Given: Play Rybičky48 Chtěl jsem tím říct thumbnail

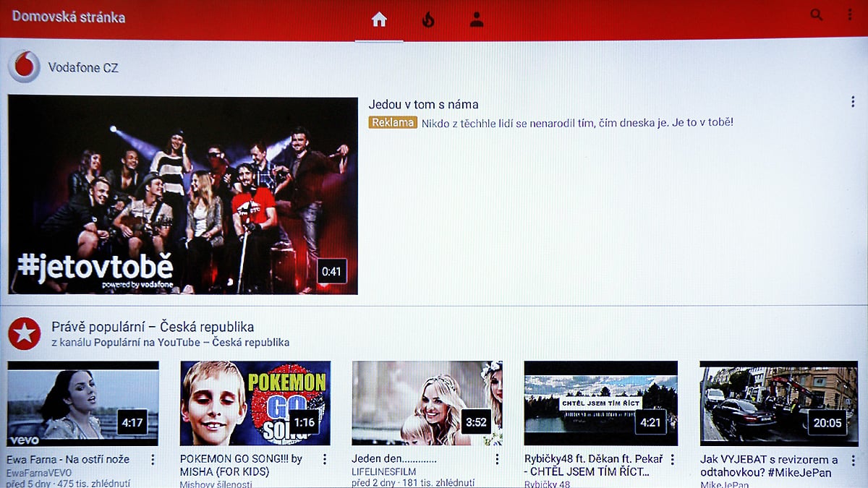Looking at the screenshot, I should (x=600, y=403).
